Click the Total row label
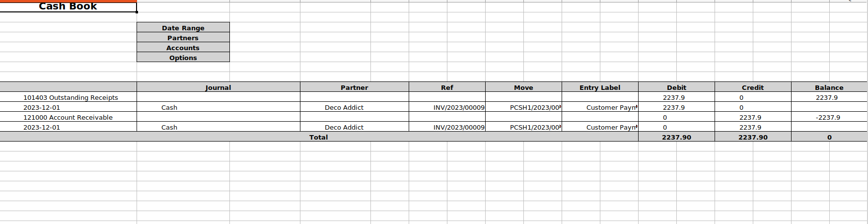 click(x=318, y=137)
